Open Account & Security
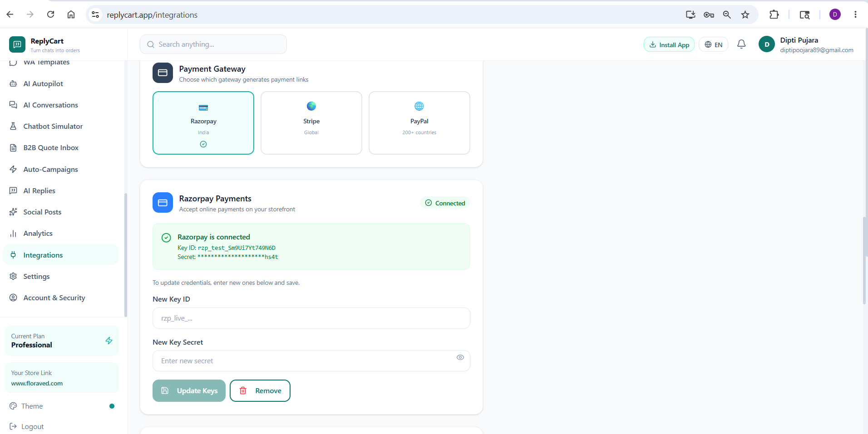 pyautogui.click(x=61, y=297)
